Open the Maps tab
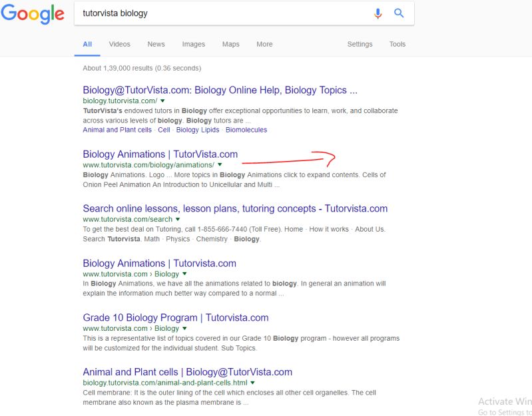 pyautogui.click(x=231, y=44)
